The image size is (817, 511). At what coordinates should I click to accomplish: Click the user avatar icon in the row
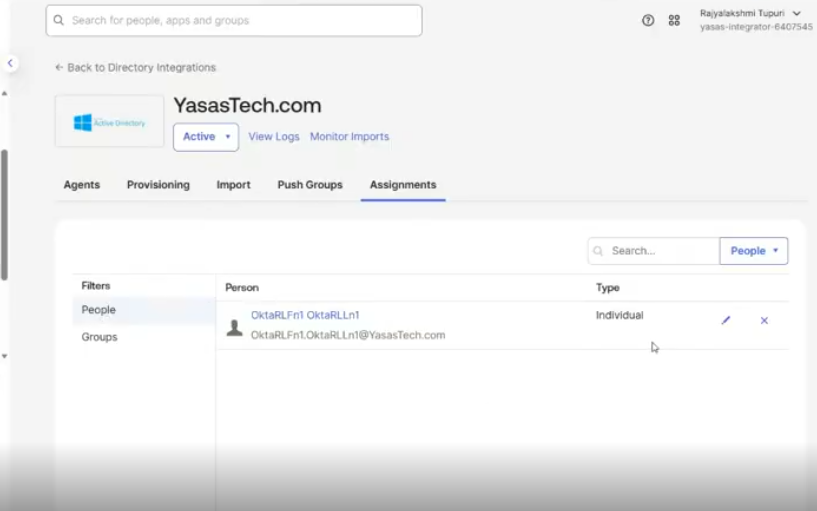point(235,327)
